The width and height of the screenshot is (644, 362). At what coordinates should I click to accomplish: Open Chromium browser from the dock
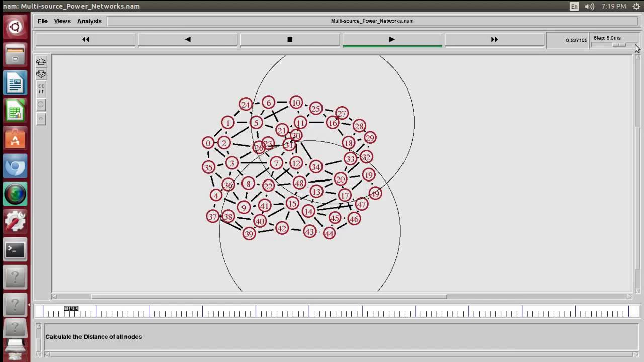pyautogui.click(x=15, y=166)
